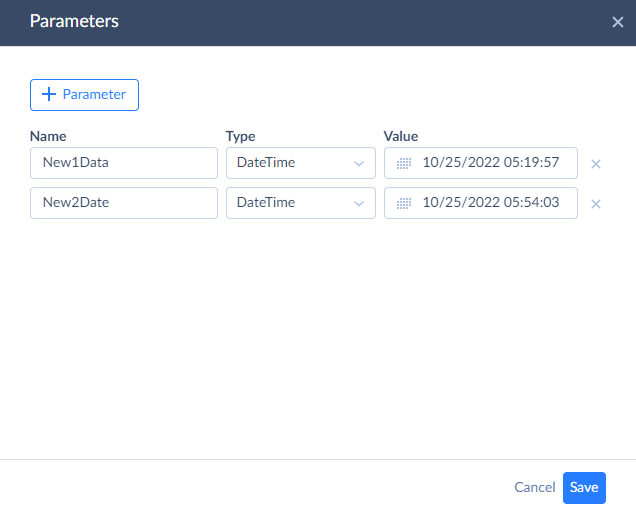Click chevron arrow in first DateTime selector

tap(359, 163)
